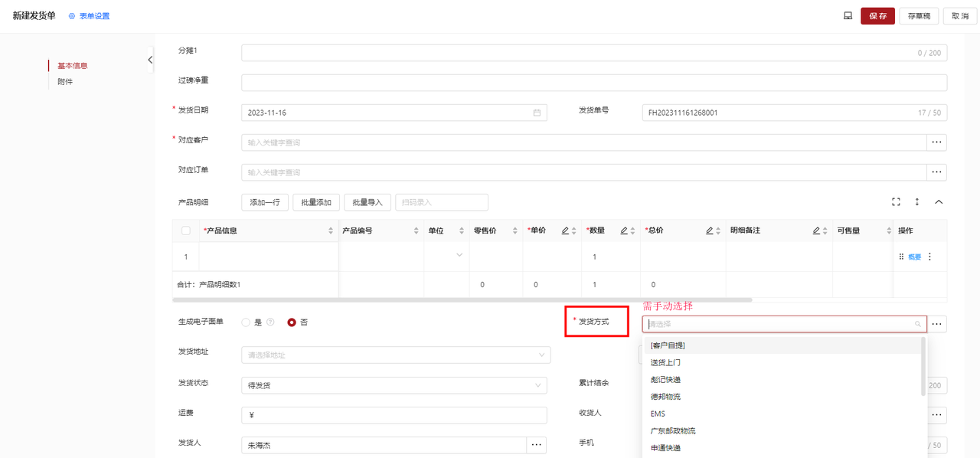The height and width of the screenshot is (458, 980).
Task: Collapse the 产品明细 section with the up chevron
Action: (939, 202)
